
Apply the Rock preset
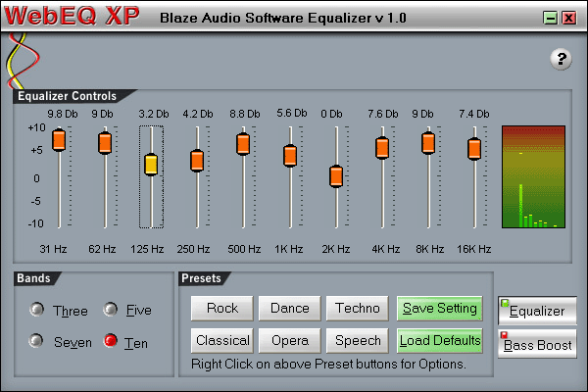(x=222, y=309)
